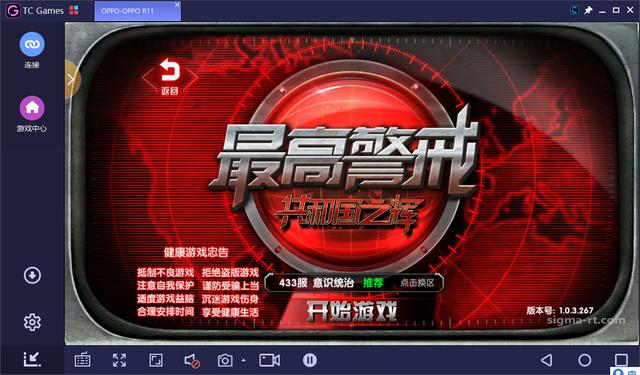Select the 433服 意识统治 server field

click(354, 283)
